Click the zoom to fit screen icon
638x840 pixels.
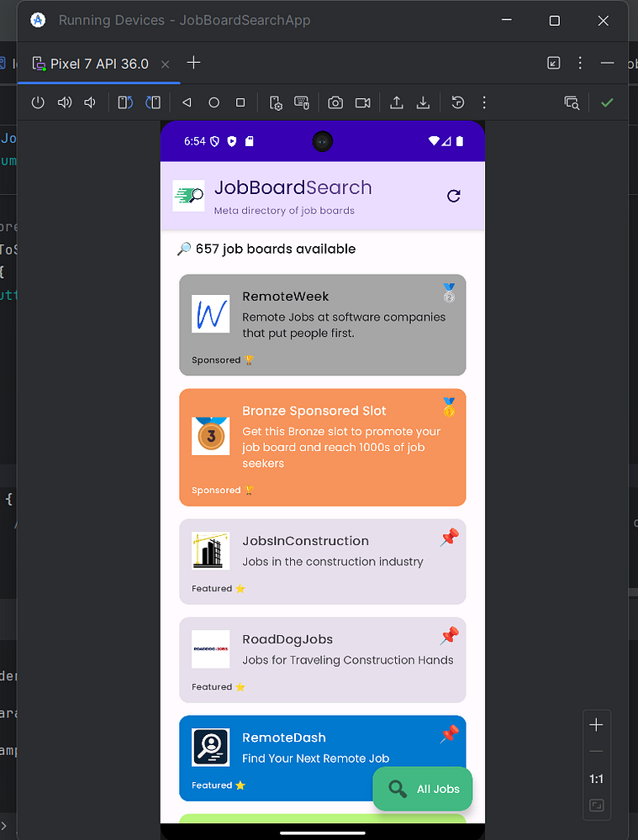coord(596,806)
